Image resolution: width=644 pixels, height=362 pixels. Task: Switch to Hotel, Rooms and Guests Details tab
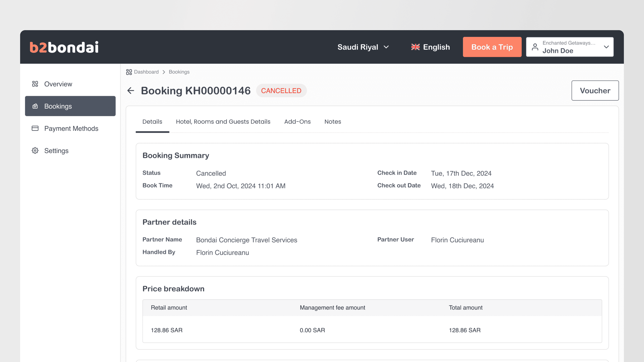pyautogui.click(x=223, y=122)
